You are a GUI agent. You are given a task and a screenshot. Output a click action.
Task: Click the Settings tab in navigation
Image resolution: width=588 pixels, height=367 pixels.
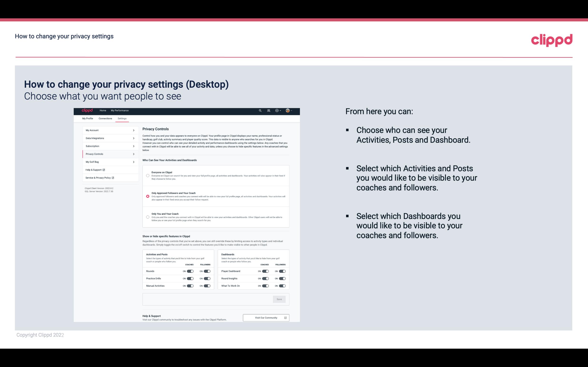(122, 118)
